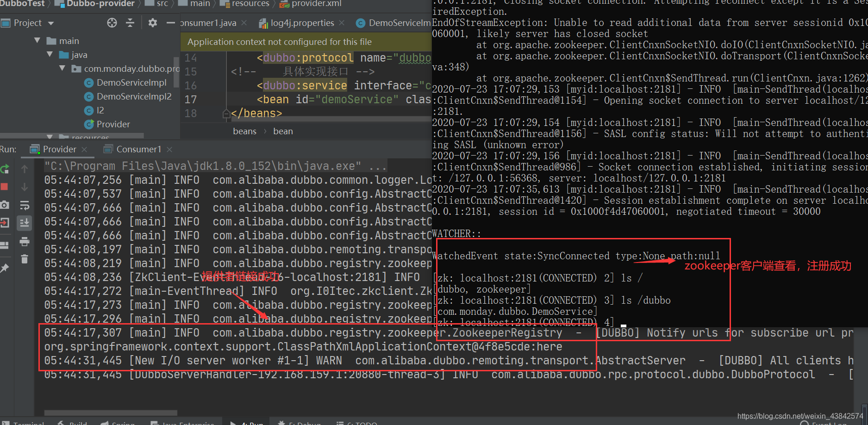Click editor line number 14
Screen dimensions: 868x425
(191, 58)
